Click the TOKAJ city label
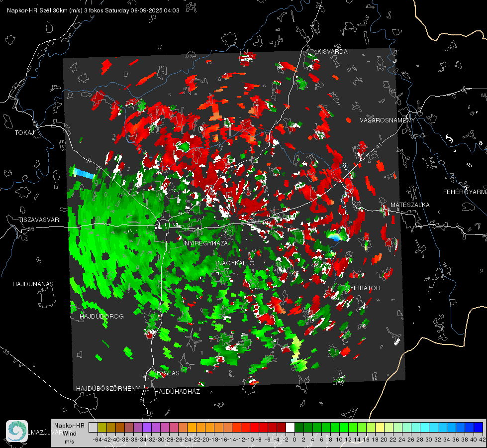The width and height of the screenshot is (487, 448). [24, 133]
